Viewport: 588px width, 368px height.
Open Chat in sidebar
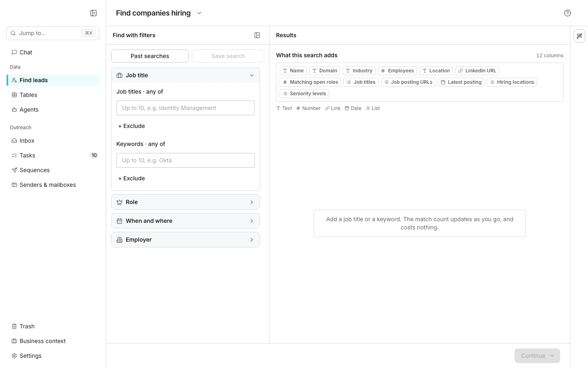click(53, 52)
